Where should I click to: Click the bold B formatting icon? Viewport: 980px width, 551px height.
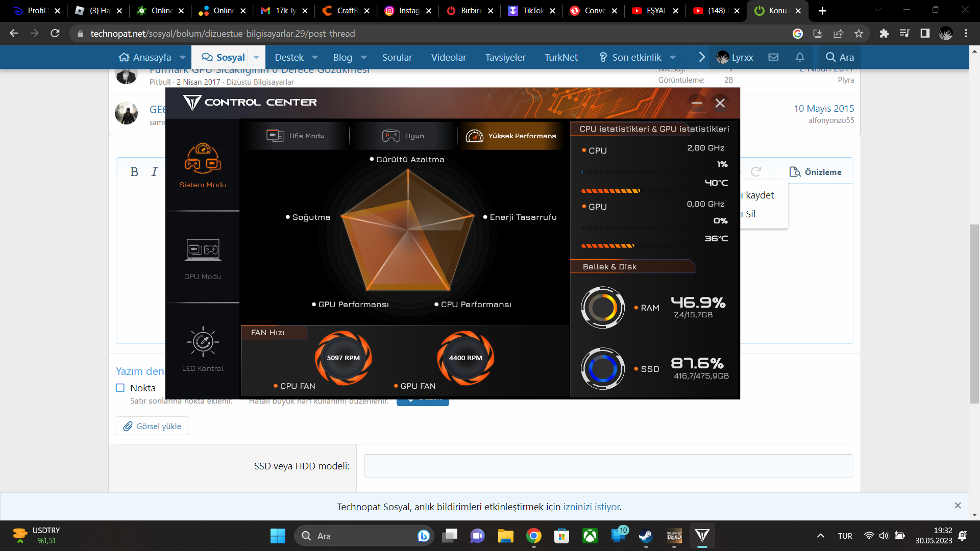pyautogui.click(x=134, y=172)
